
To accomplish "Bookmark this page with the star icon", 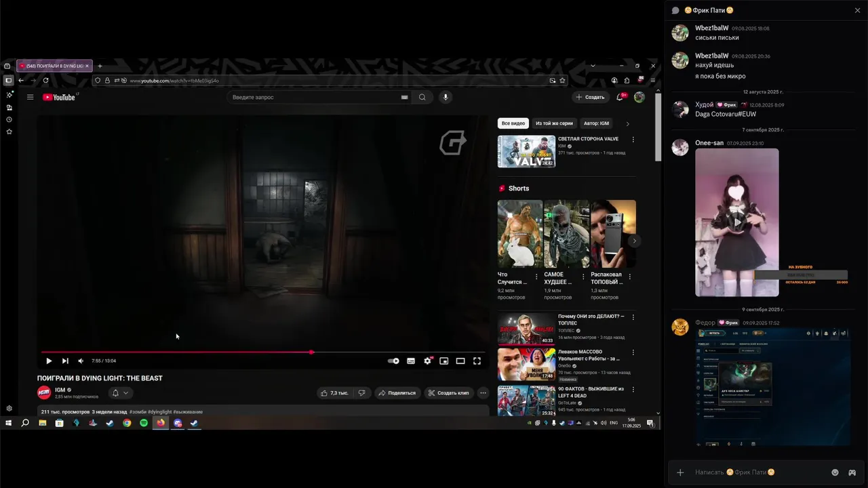I will pyautogui.click(x=562, y=80).
